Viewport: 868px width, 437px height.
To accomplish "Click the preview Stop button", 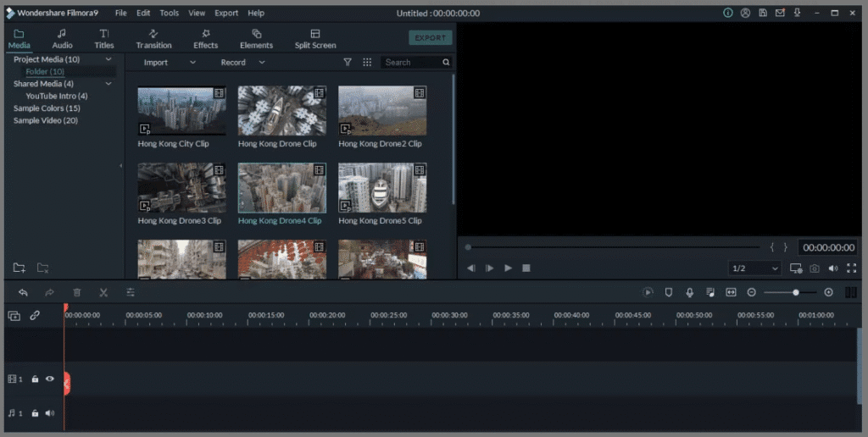I will (526, 268).
